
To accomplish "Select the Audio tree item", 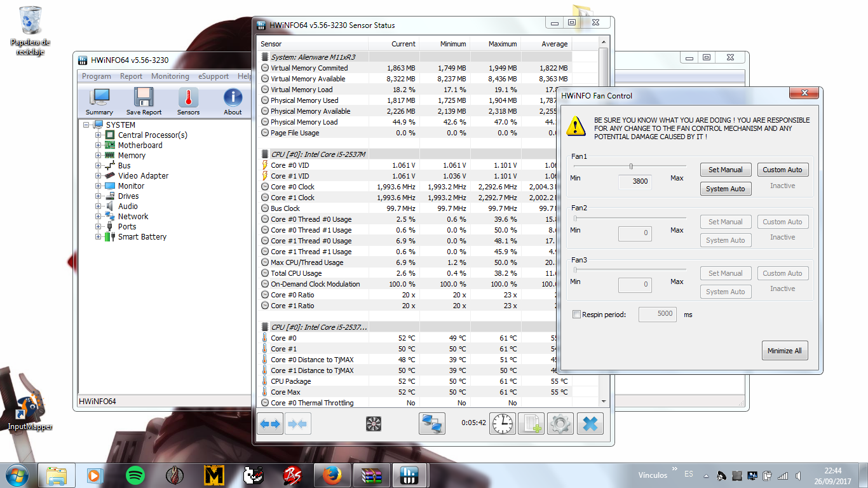I will pyautogui.click(x=128, y=206).
